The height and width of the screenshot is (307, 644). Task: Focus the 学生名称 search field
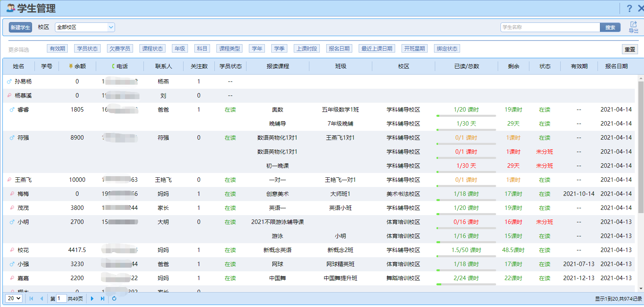pos(550,27)
